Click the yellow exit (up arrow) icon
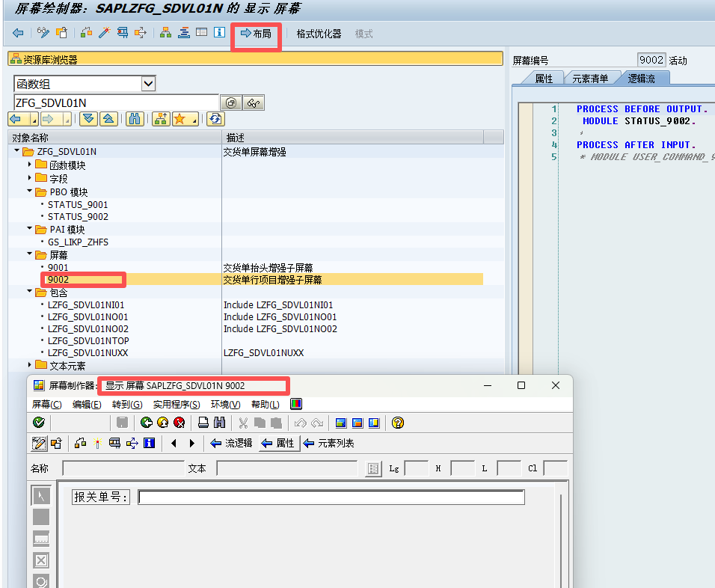Screen dimensions: 715x588 click(163, 423)
